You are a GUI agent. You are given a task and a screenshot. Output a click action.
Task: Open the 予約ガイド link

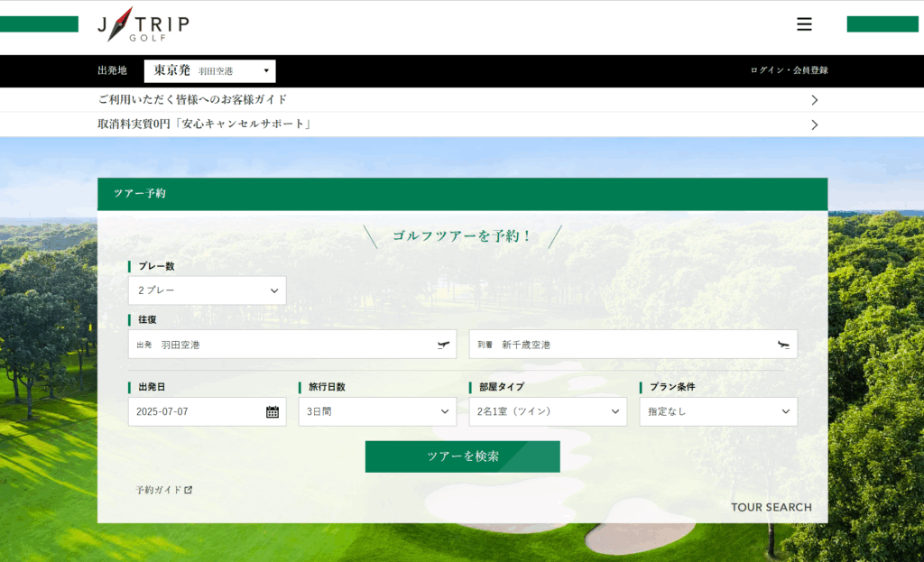[x=158, y=490]
